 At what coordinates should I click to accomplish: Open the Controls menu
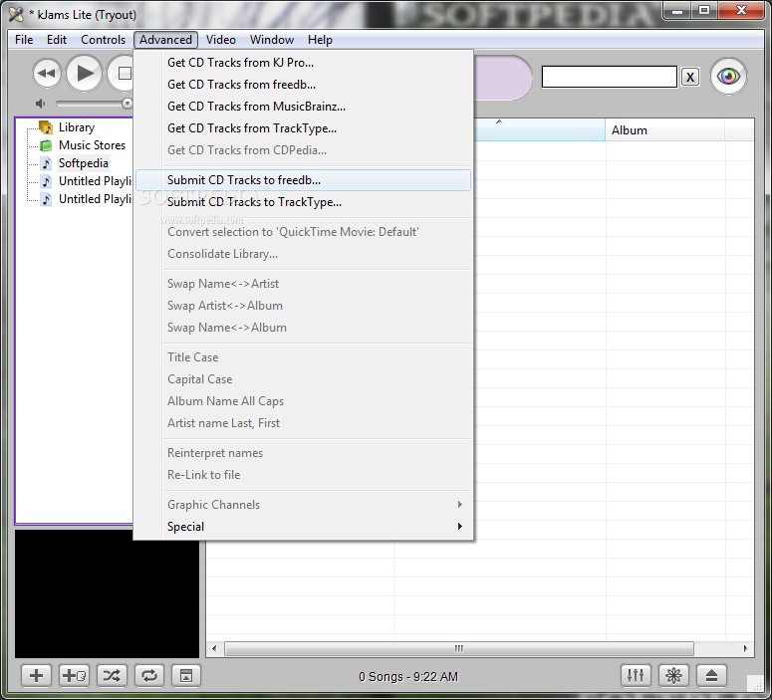(x=103, y=40)
